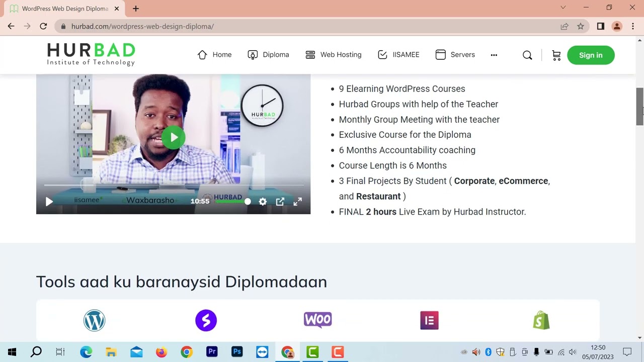Click the text "Corporate" in projects list
The width and height of the screenshot is (644, 362).
474,181
